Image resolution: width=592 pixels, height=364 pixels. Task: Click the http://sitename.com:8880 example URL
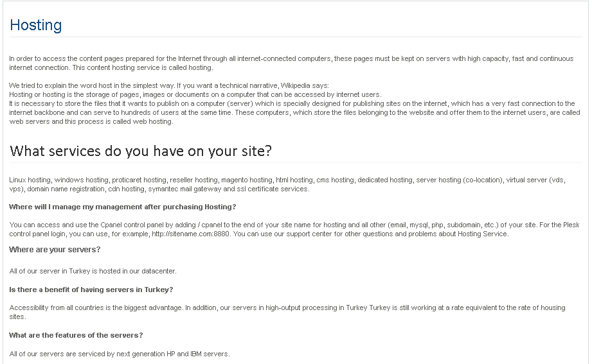coord(190,234)
